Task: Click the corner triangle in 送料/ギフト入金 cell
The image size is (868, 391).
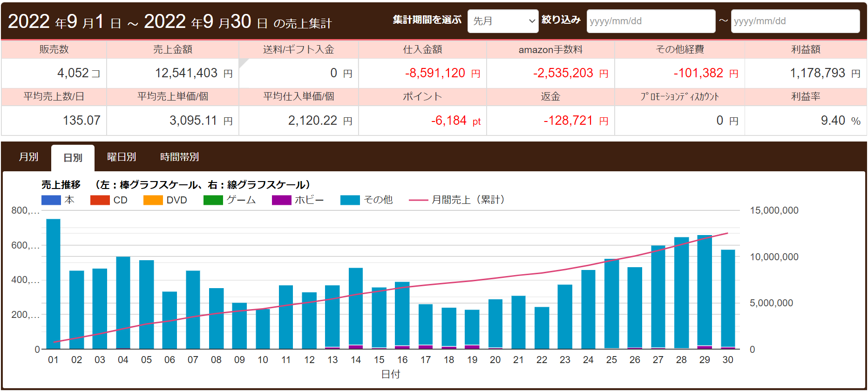Action: click(x=242, y=62)
